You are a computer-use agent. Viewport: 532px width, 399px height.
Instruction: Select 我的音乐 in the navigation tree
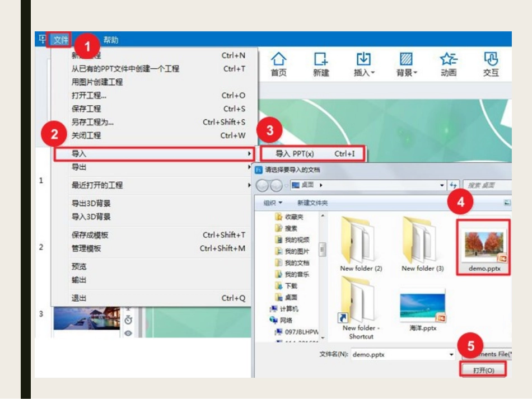[x=292, y=274]
